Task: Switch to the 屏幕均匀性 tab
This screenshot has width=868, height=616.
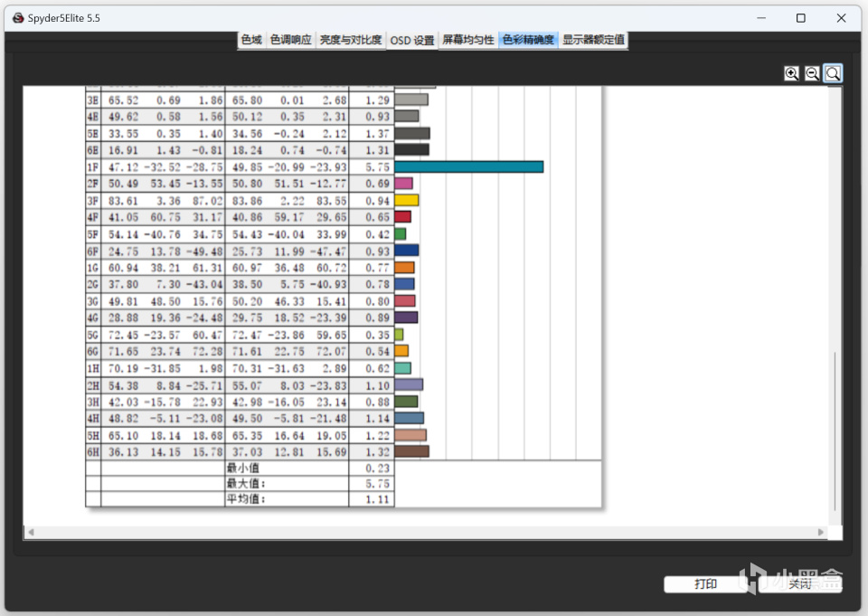Action: (x=468, y=40)
